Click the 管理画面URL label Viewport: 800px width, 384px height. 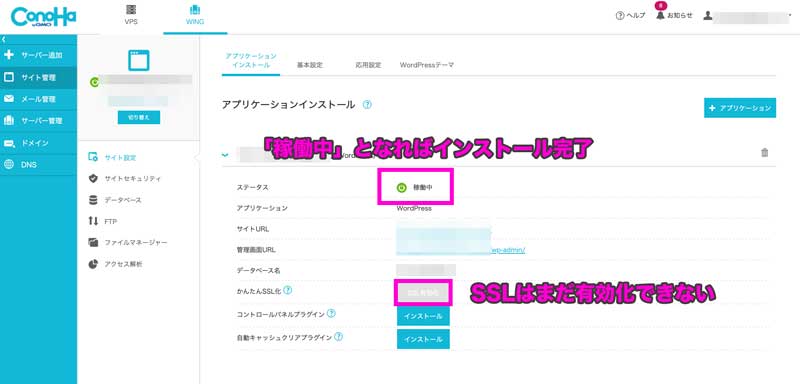point(256,250)
